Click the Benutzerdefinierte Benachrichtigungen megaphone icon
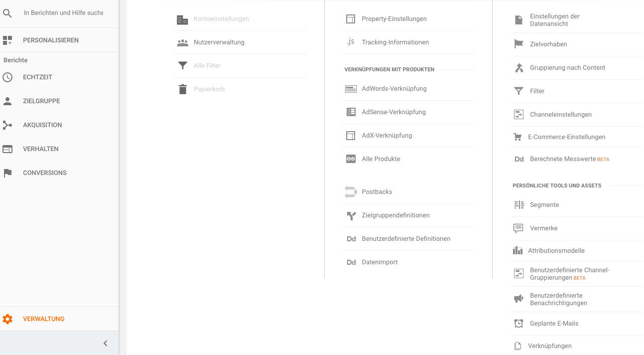Image resolution: width=644 pixels, height=355 pixels. tap(518, 299)
